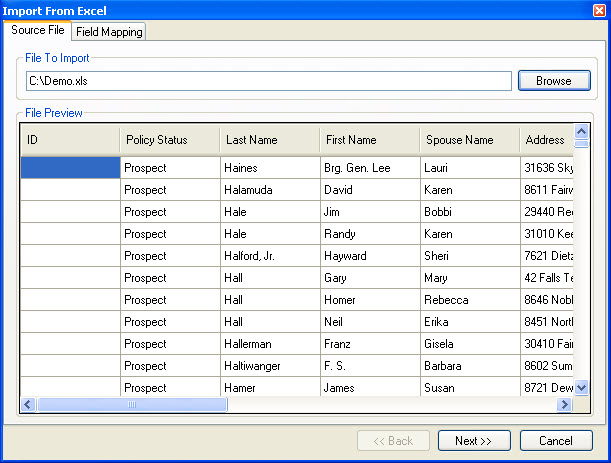Close the Import From Excel dialog
This screenshot has height=463, width=611.
coord(599,10)
